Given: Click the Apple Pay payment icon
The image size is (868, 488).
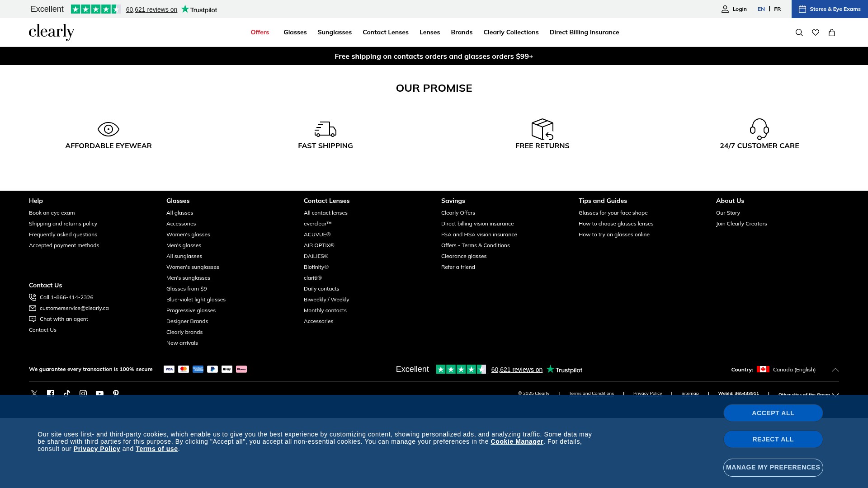Looking at the screenshot, I should [x=227, y=369].
